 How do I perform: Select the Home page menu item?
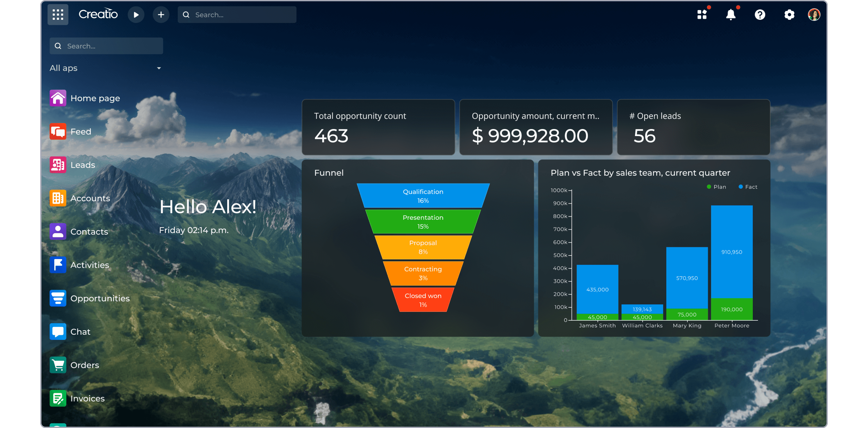pos(95,98)
